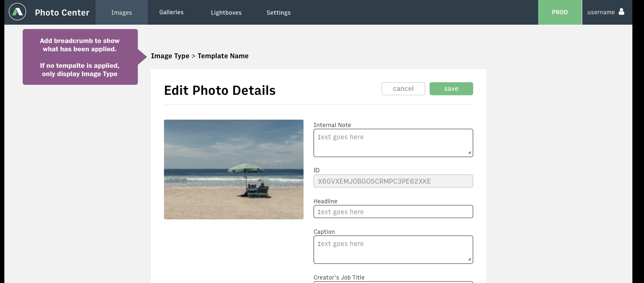This screenshot has width=644, height=283.
Task: Click the Caption field label
Action: pyautogui.click(x=324, y=231)
